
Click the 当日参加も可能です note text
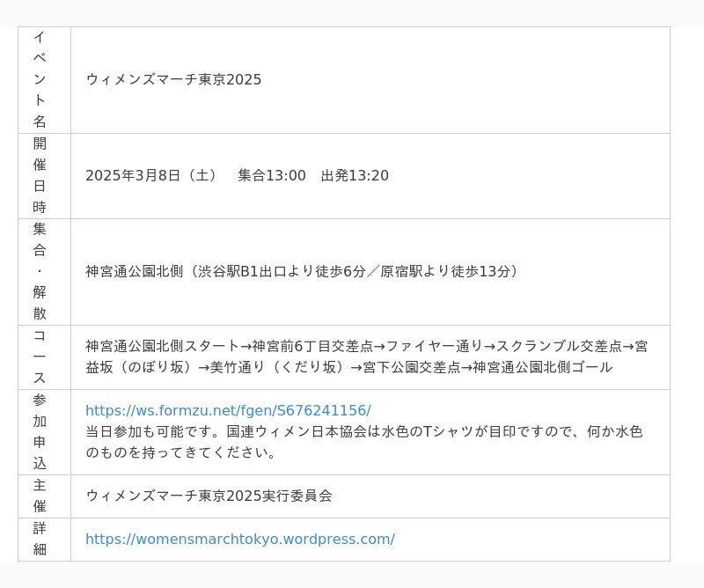[x=154, y=431]
